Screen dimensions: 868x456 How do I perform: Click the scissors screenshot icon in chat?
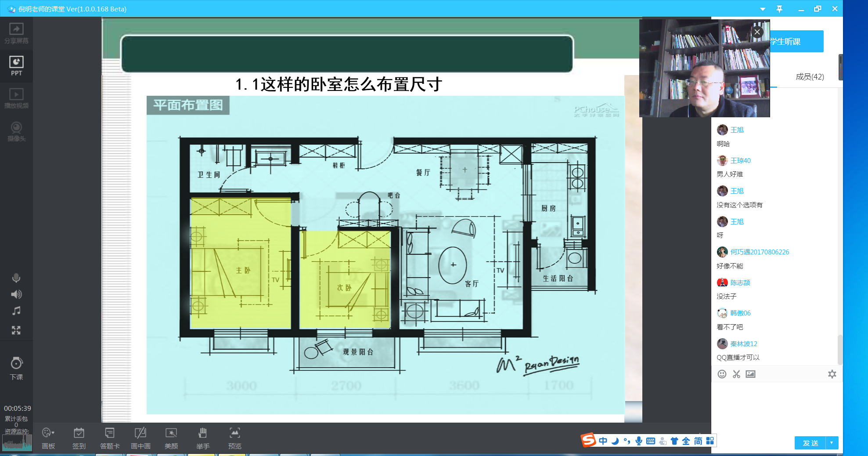pos(736,374)
